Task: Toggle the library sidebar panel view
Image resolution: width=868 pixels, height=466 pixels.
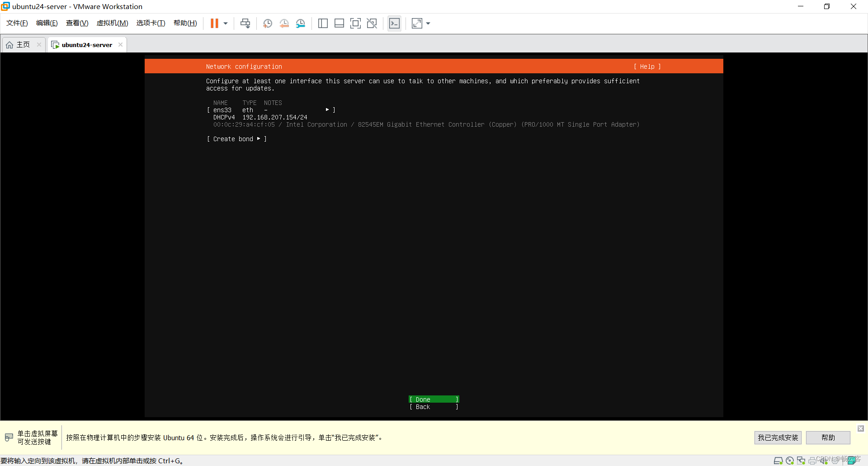Action: click(323, 24)
